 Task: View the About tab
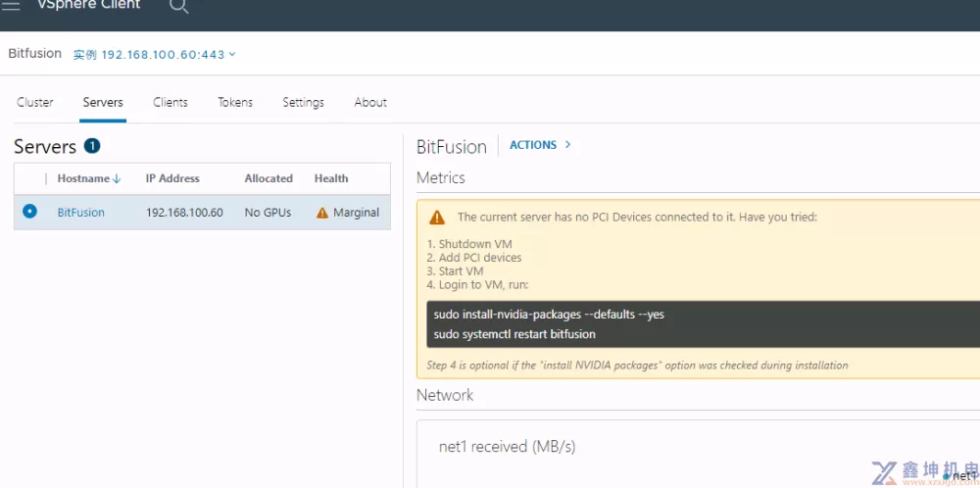coord(370,103)
